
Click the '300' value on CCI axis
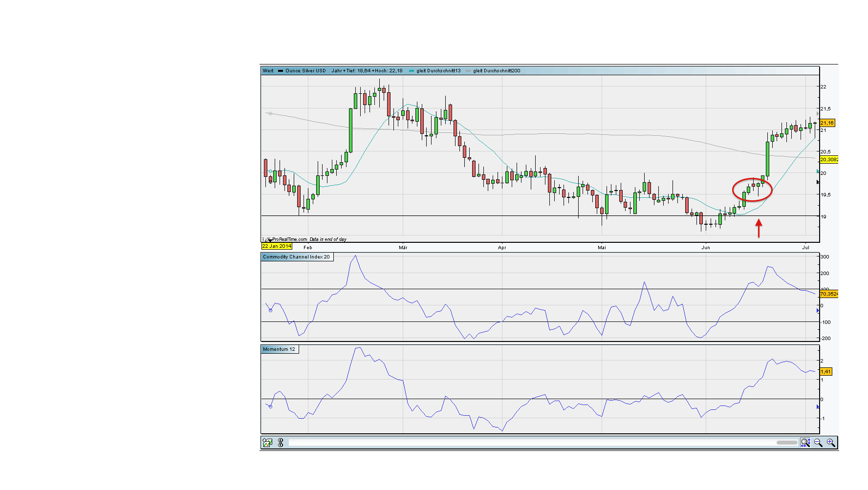(x=825, y=257)
